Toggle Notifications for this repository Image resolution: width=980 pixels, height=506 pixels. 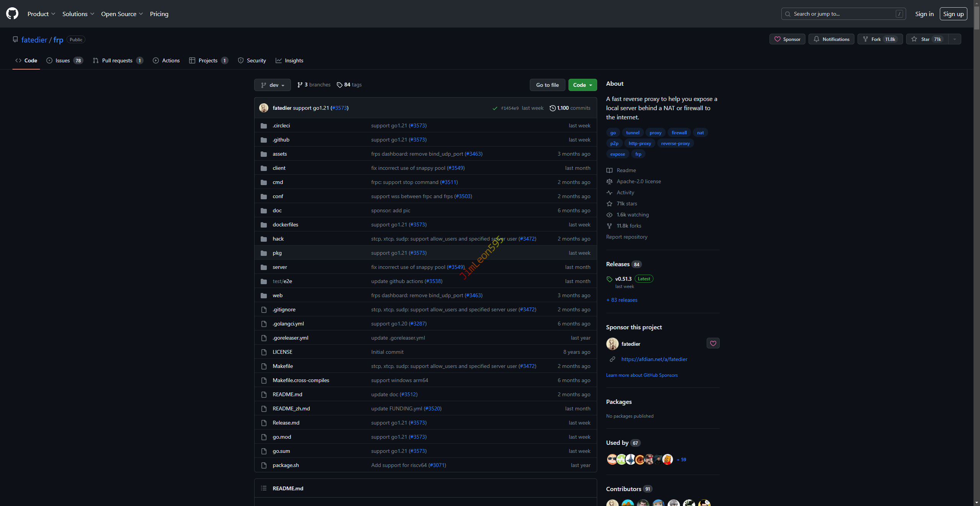[x=831, y=39]
